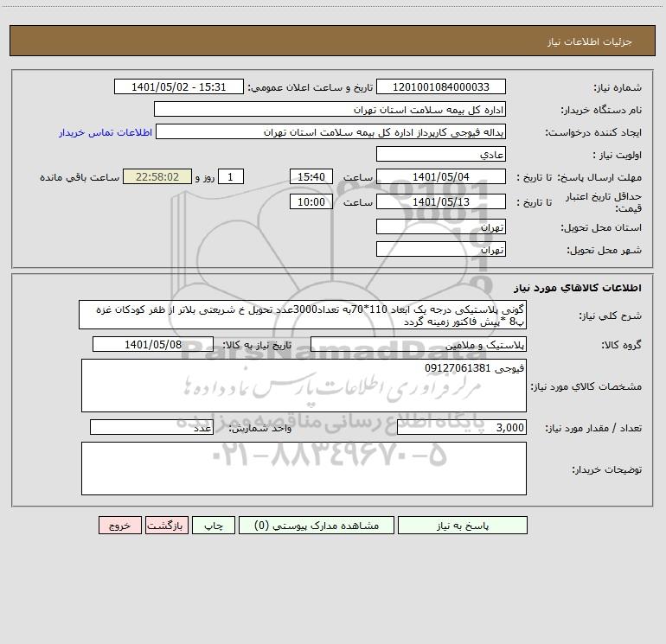Screen dimensions: 666x644
Task: Click the 'واحد شمارش:' label
Action: (x=260, y=429)
